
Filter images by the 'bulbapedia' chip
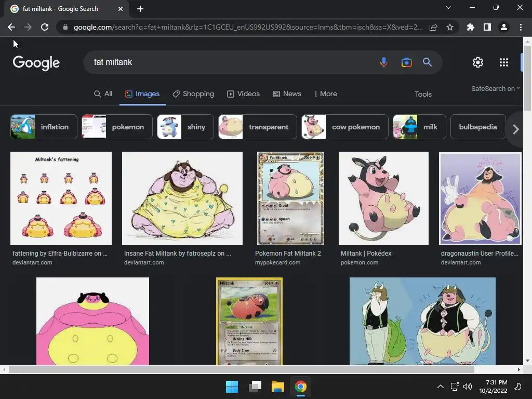478,127
